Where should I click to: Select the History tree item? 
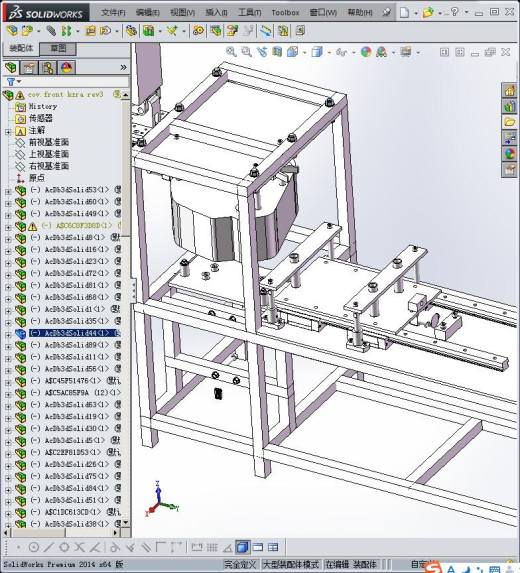(x=43, y=107)
